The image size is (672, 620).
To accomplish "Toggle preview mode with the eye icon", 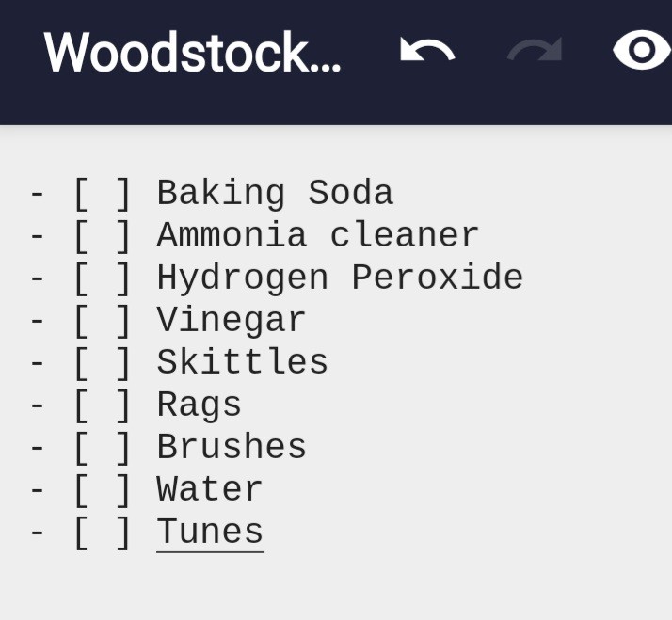I will (x=642, y=50).
